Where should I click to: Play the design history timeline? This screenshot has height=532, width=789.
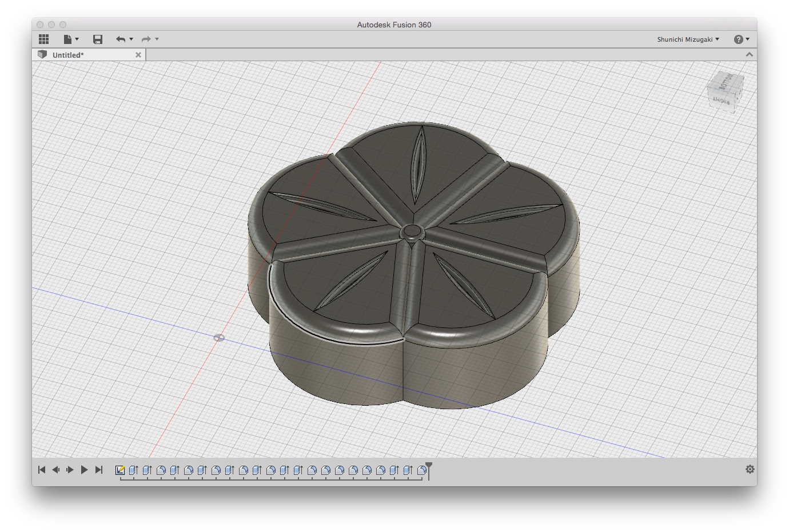click(x=84, y=470)
